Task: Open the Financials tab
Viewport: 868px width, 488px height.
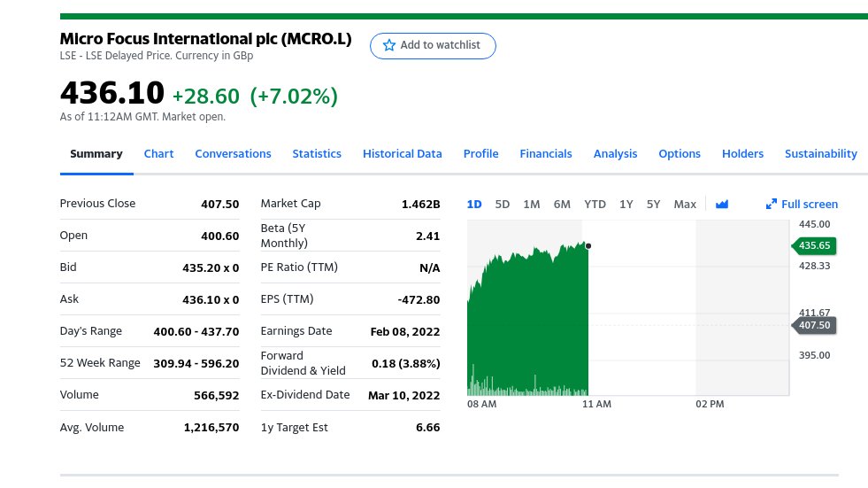Action: coord(546,154)
